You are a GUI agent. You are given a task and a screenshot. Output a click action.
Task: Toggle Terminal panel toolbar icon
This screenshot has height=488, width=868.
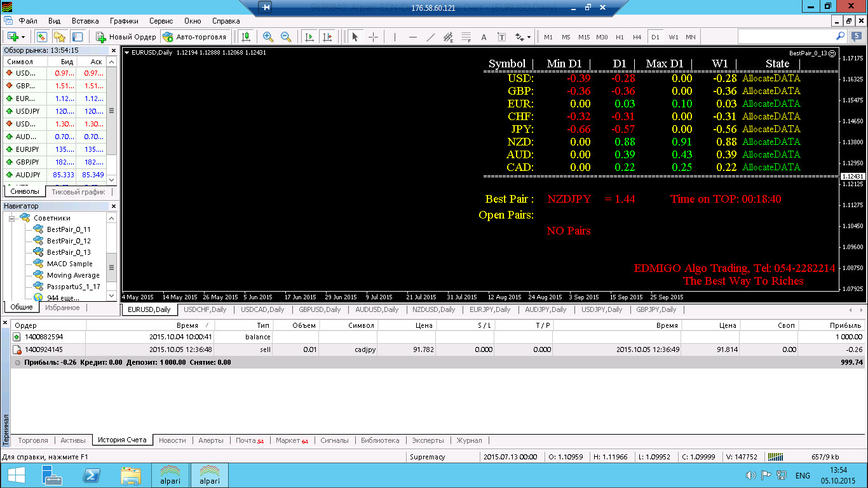pyautogui.click(x=77, y=37)
